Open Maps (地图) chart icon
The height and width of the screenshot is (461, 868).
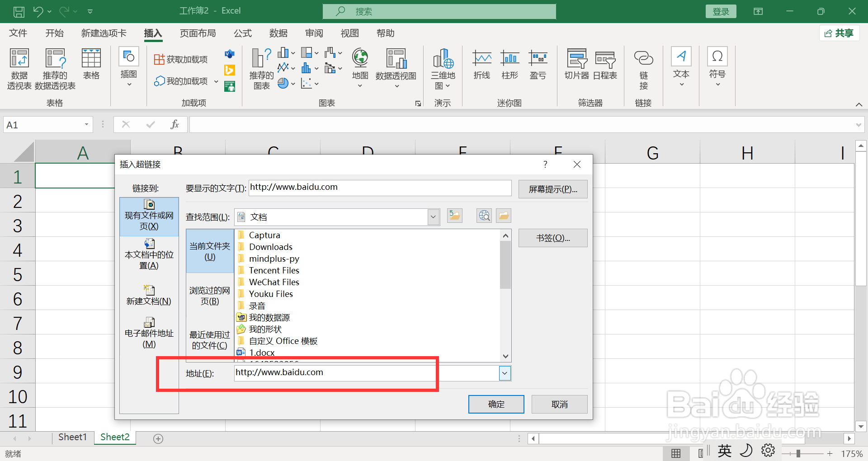[x=360, y=68]
